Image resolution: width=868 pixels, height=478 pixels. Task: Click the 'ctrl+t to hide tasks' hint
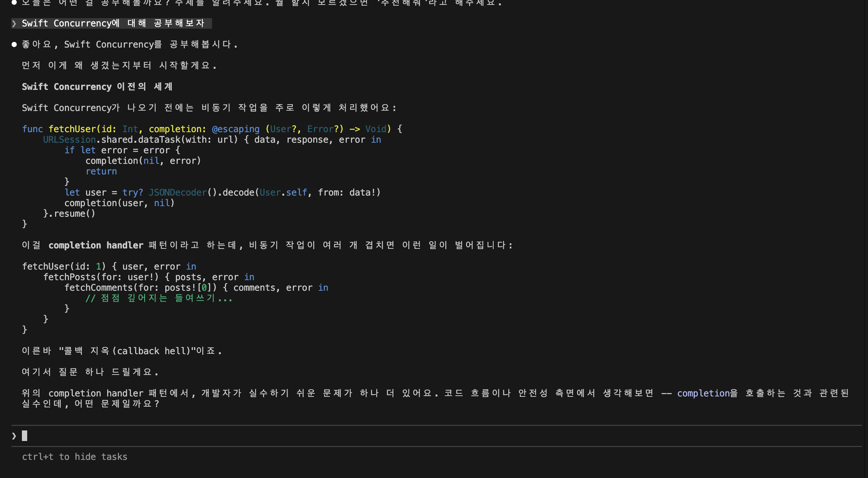(x=75, y=457)
